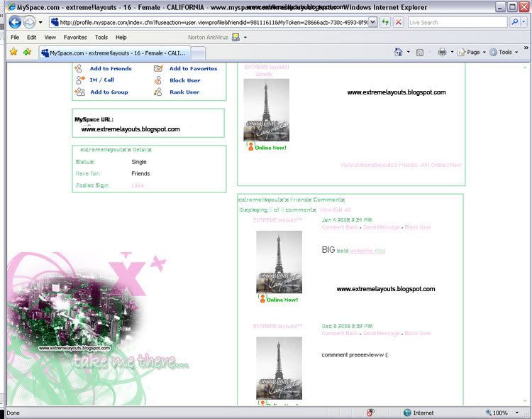This screenshot has height=419, width=532.
Task: Click Comment Back on the Dec comment
Action: (340, 333)
